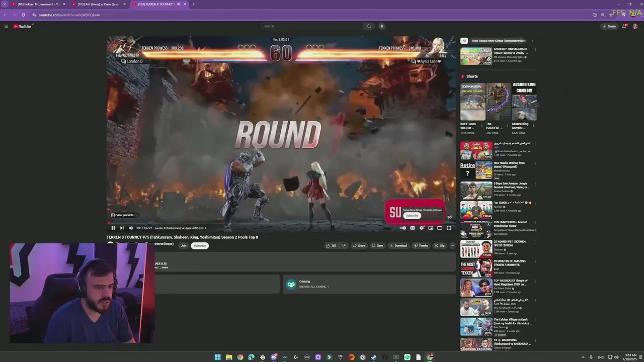
Task: Skip to the next video
Action: tap(122, 228)
